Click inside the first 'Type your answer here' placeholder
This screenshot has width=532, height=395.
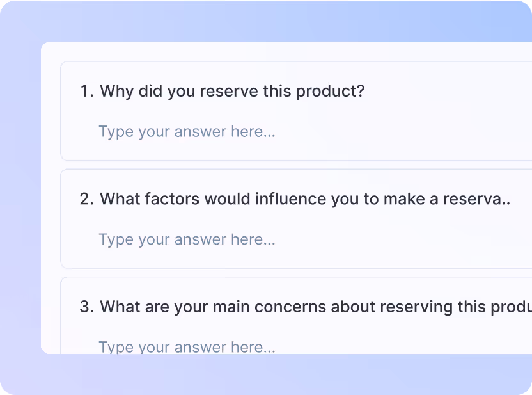(x=187, y=131)
